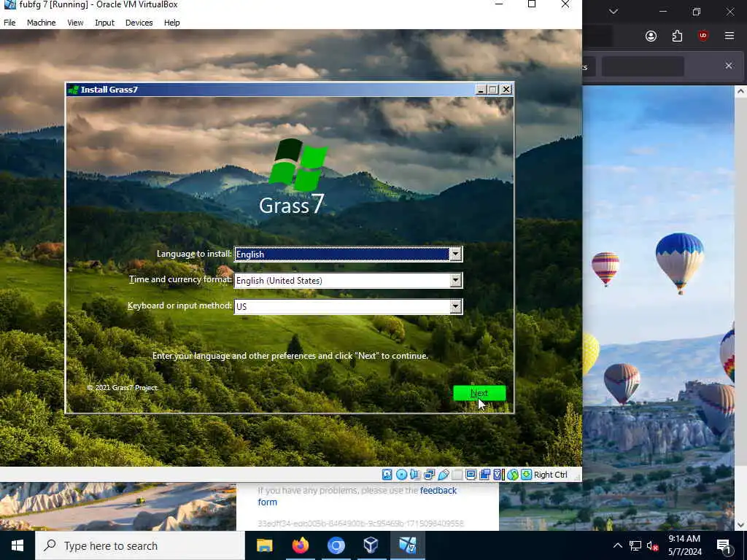This screenshot has height=560, width=747.
Task: Click the CPU virtualization 'V' status icon
Action: coord(499,474)
